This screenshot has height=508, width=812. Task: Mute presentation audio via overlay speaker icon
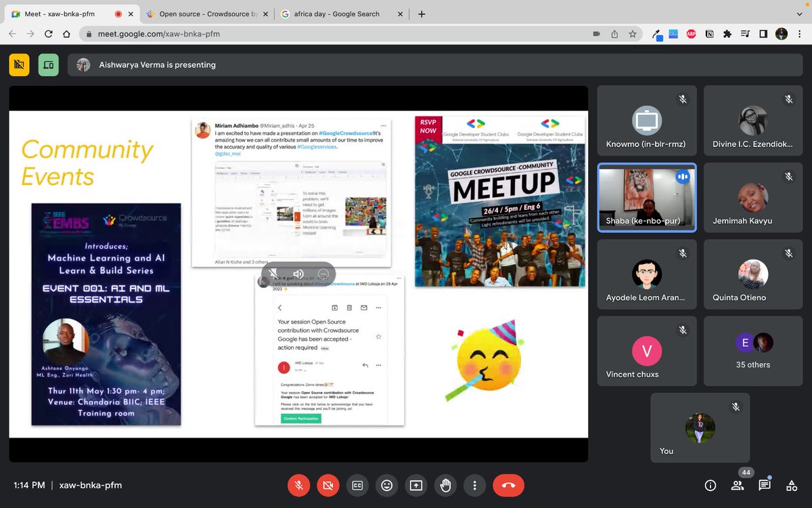coord(298,274)
